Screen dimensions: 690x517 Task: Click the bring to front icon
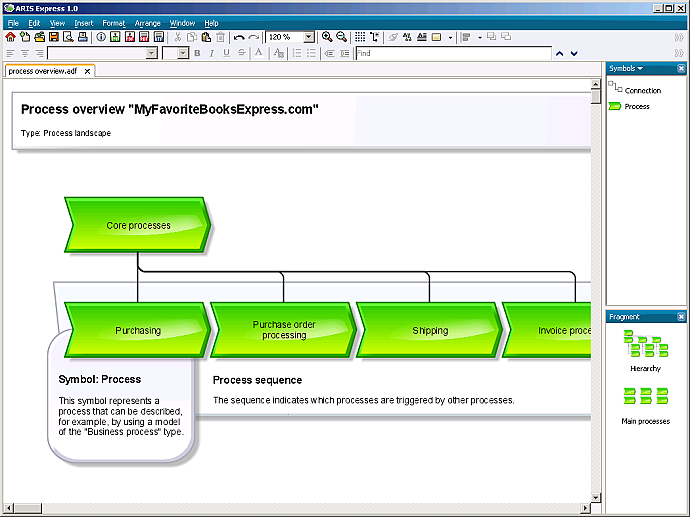pos(492,37)
